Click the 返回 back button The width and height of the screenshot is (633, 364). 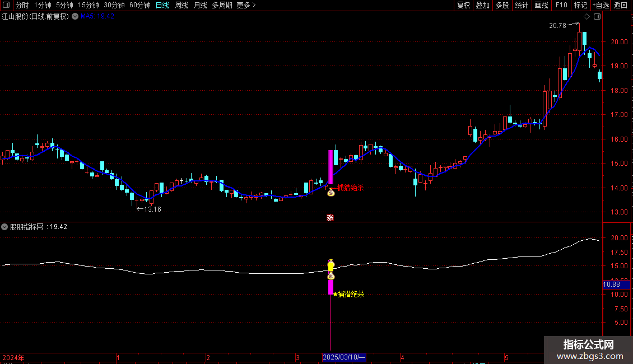coord(621,5)
